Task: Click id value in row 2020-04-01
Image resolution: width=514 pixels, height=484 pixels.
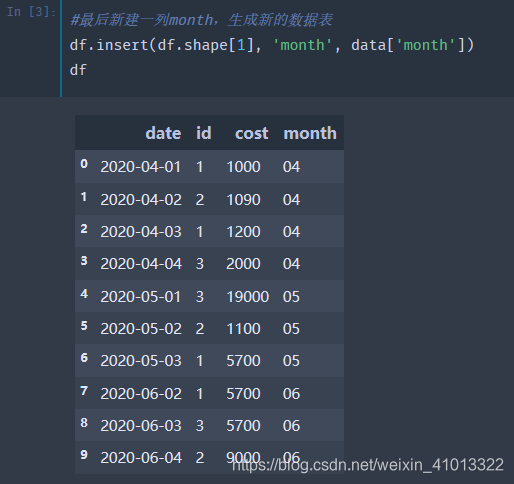Action: click(200, 167)
